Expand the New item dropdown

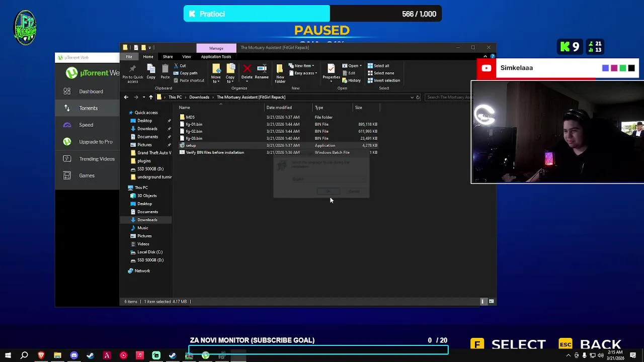click(301, 66)
